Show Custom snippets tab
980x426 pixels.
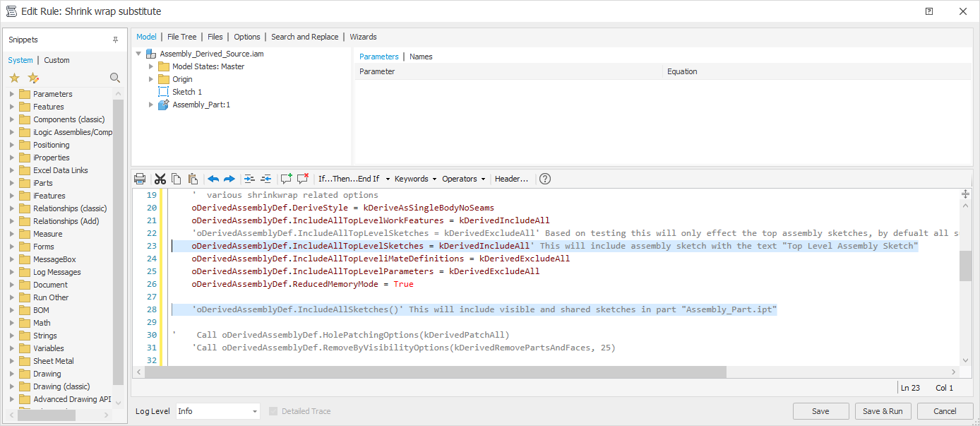tap(56, 60)
